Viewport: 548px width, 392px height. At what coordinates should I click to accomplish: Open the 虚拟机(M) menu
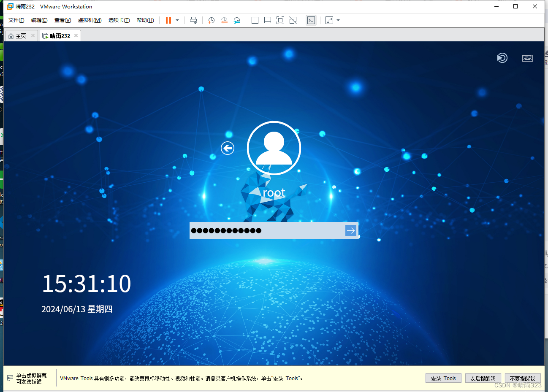pyautogui.click(x=90, y=20)
